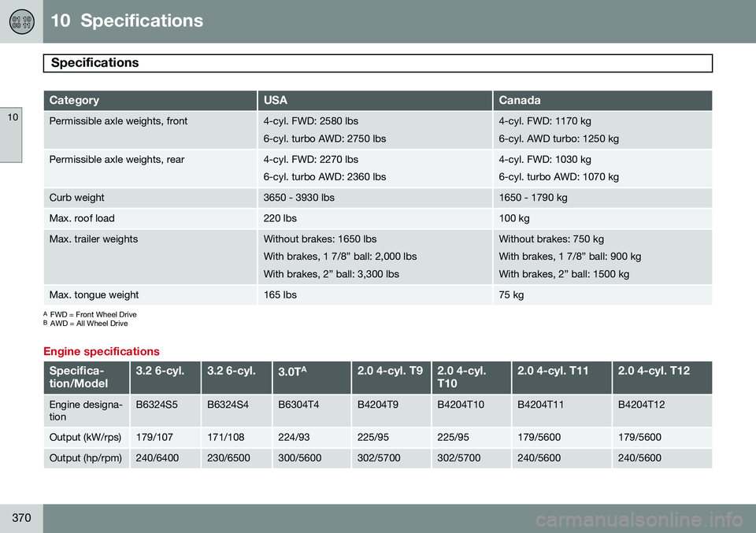Select the '10 Specifications' chapter heading

click(127, 20)
